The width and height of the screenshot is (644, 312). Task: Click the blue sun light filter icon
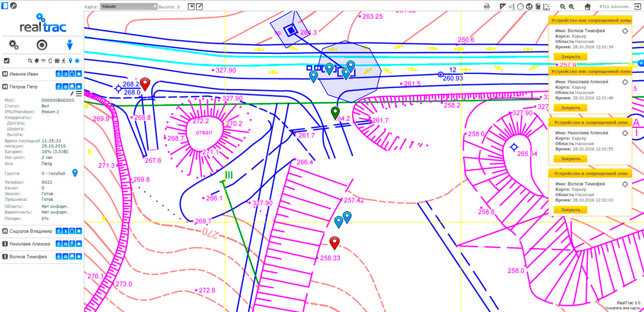click(77, 61)
